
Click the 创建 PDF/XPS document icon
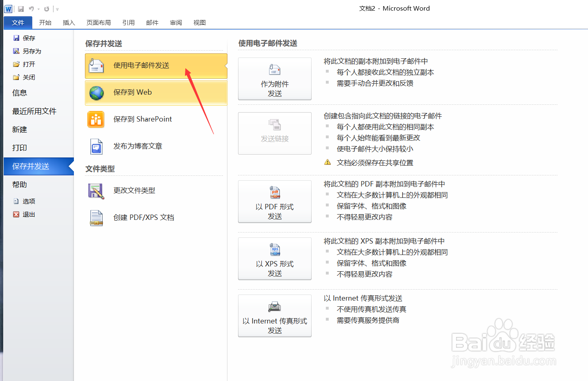click(96, 218)
